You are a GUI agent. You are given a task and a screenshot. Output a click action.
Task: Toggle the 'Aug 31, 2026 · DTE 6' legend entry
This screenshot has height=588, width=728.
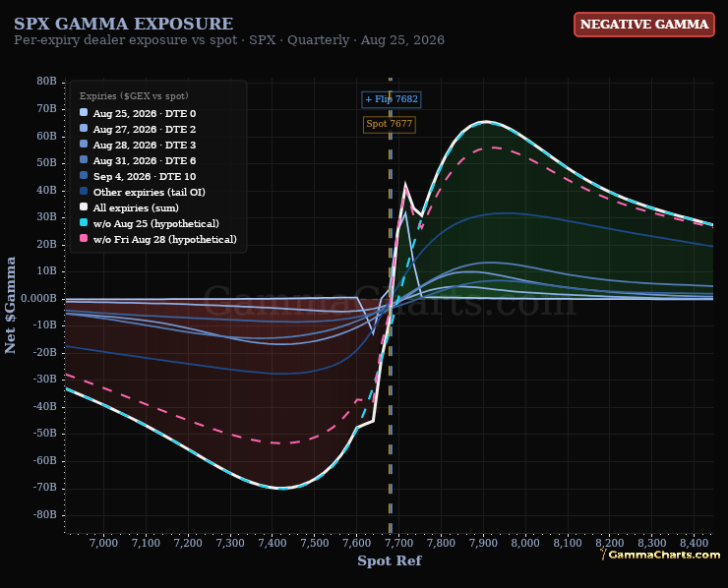click(138, 160)
